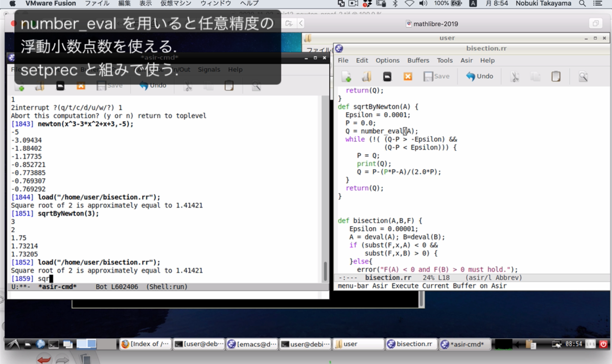Click the 08:54 clock in Linux taskbar
This screenshot has width=612, height=364.
[574, 344]
